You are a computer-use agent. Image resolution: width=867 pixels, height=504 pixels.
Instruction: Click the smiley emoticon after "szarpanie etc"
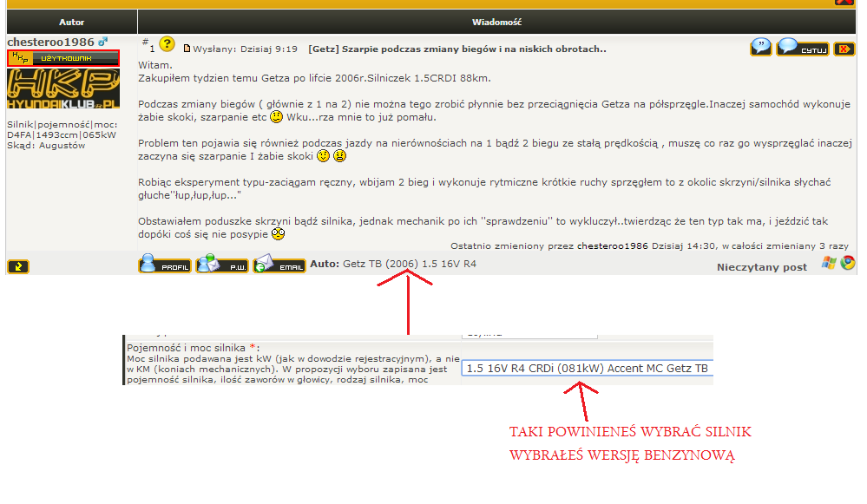pyautogui.click(x=277, y=117)
